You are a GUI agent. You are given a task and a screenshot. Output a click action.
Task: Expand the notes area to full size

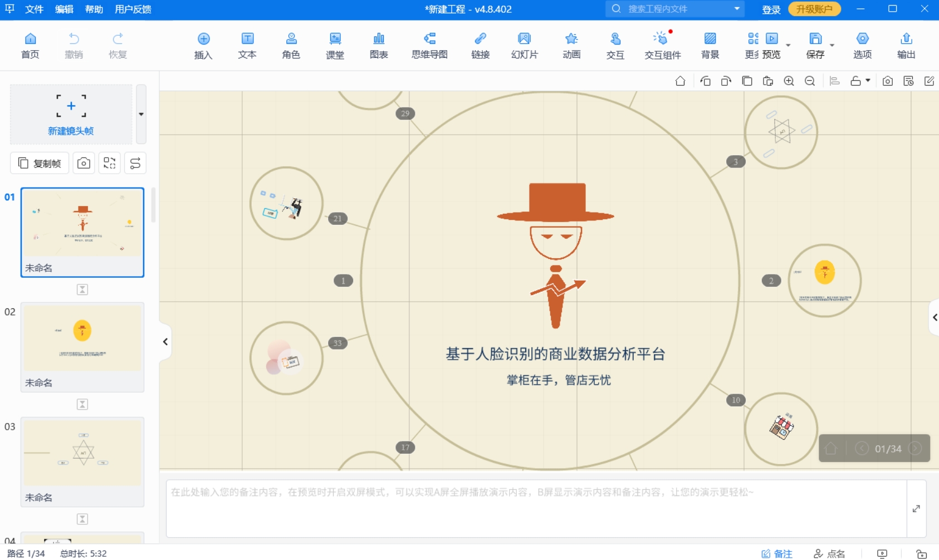click(916, 509)
